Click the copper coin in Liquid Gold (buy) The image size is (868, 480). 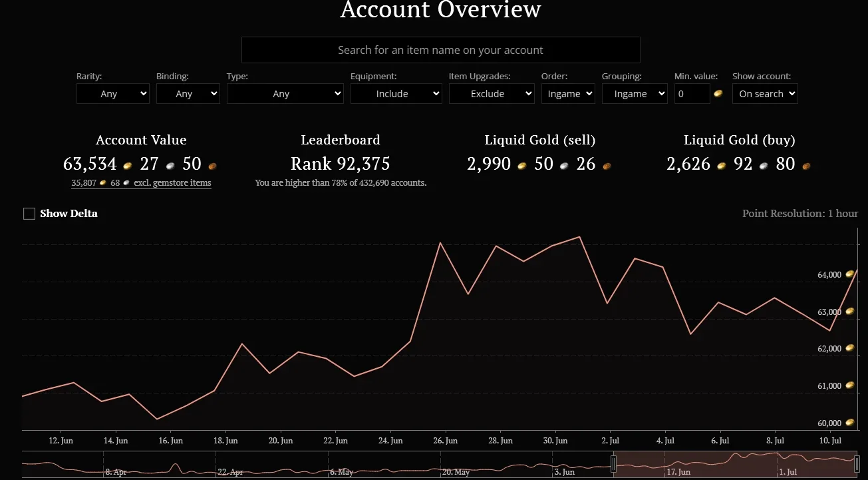[806, 165]
